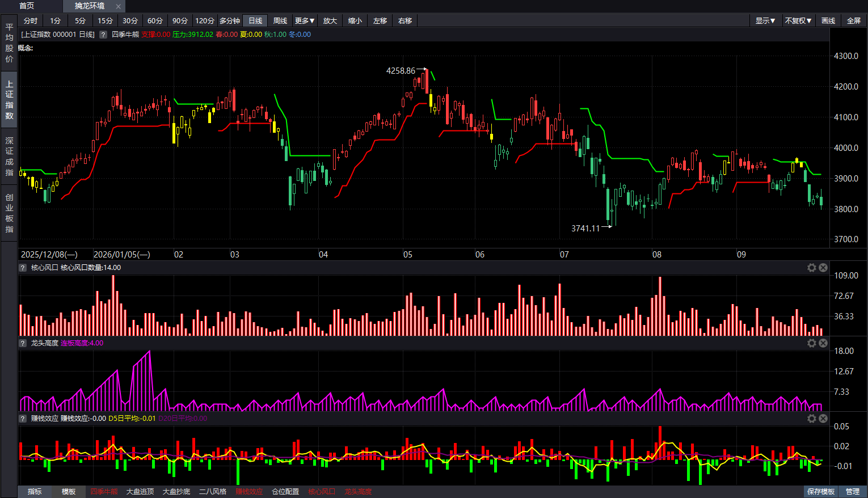Click 缩小 to zoom out chart
868x498 pixels.
(x=355, y=20)
